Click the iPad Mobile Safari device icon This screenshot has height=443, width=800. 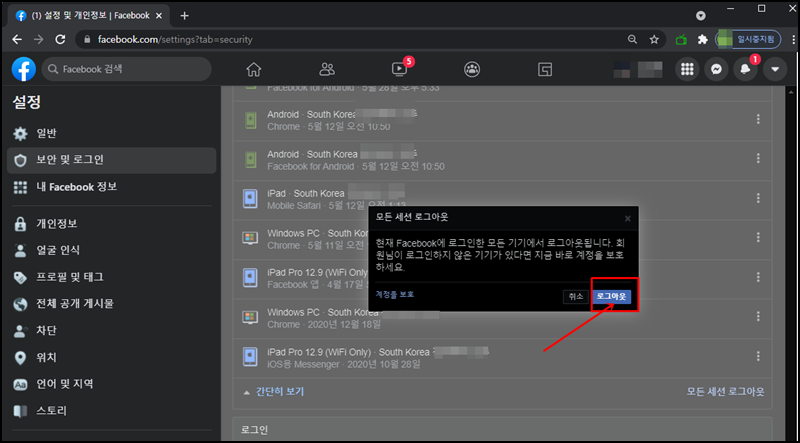[251, 199]
